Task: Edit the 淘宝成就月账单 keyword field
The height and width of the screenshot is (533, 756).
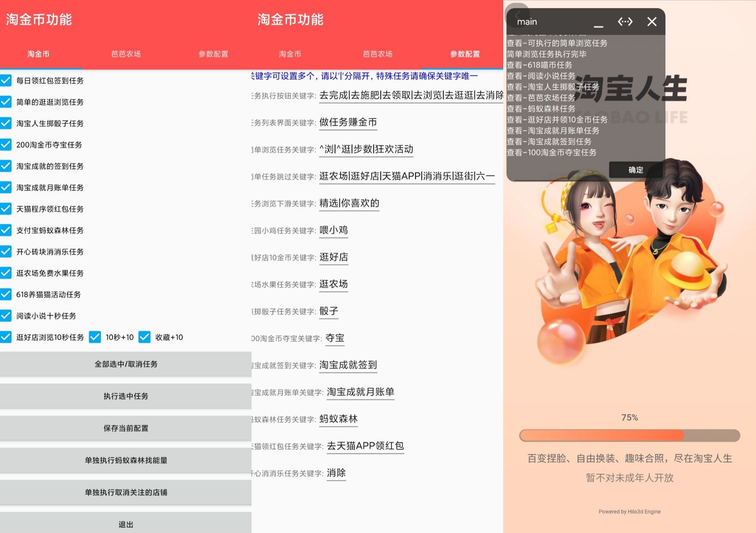Action: coord(360,392)
